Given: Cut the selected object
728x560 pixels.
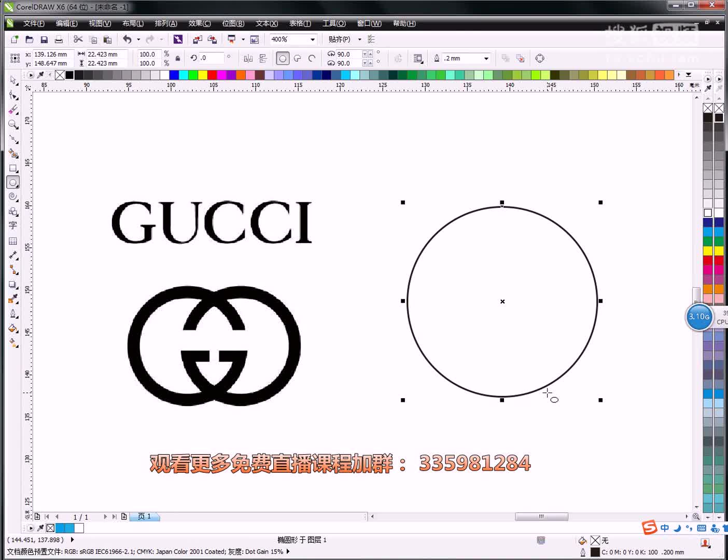Looking at the screenshot, I should point(78,39).
